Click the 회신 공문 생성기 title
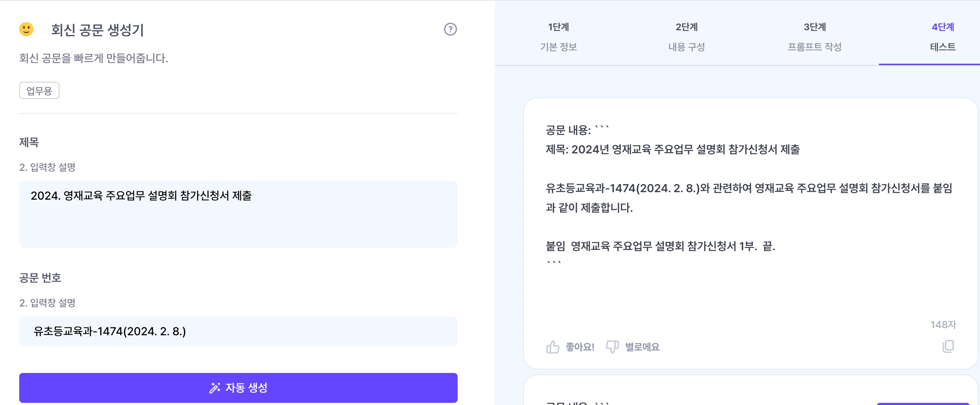Screen dimensions: 980x405 tap(98, 30)
